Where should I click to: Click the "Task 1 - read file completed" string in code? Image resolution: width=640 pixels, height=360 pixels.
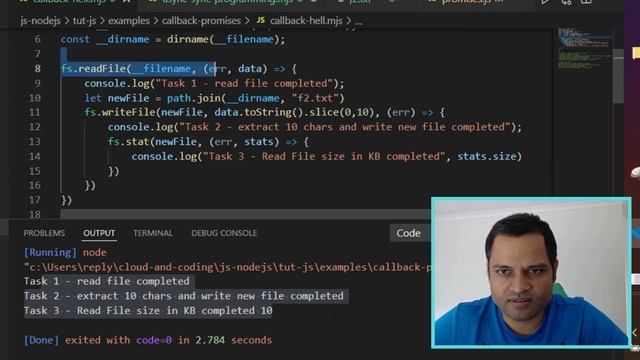(244, 83)
